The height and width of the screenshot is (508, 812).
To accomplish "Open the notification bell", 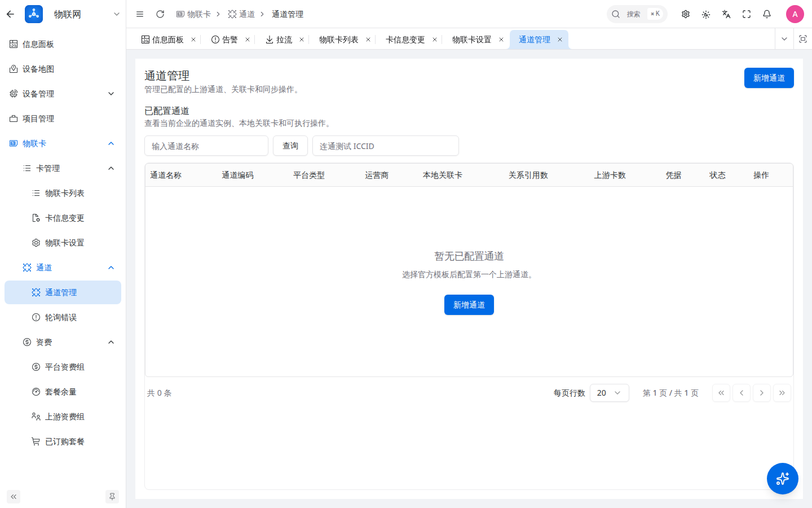I will 767,14.
